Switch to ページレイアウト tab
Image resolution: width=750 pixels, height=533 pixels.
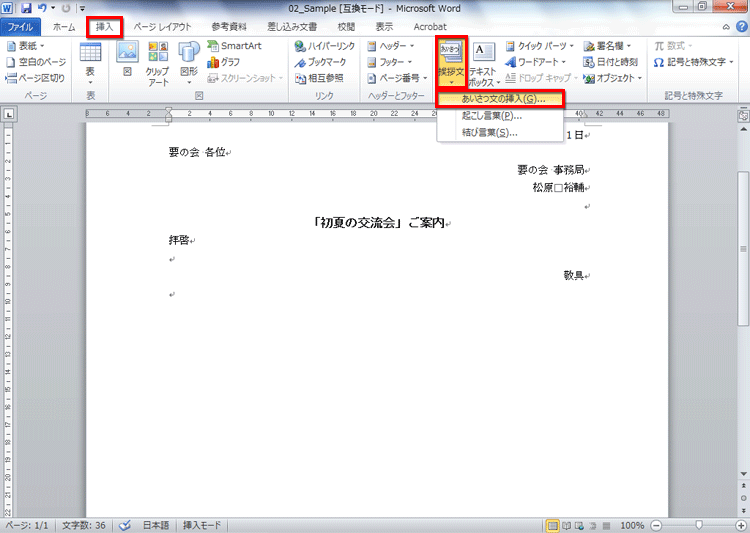point(162,27)
